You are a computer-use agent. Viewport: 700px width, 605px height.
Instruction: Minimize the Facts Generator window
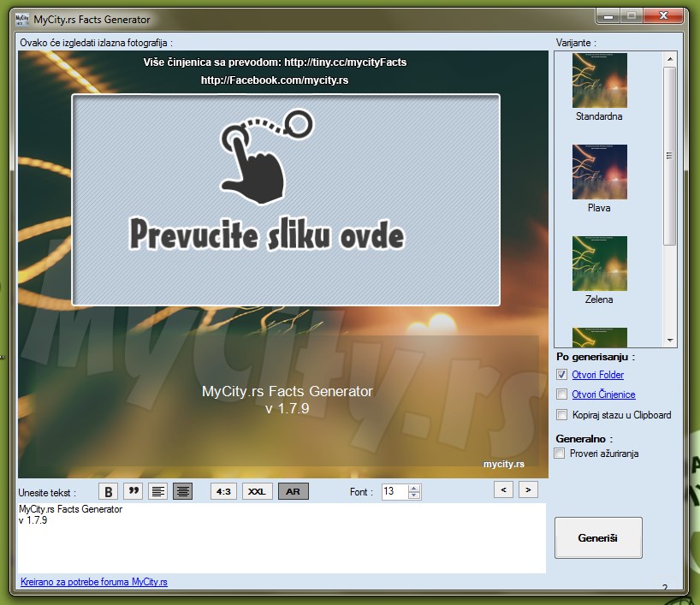pyautogui.click(x=608, y=16)
